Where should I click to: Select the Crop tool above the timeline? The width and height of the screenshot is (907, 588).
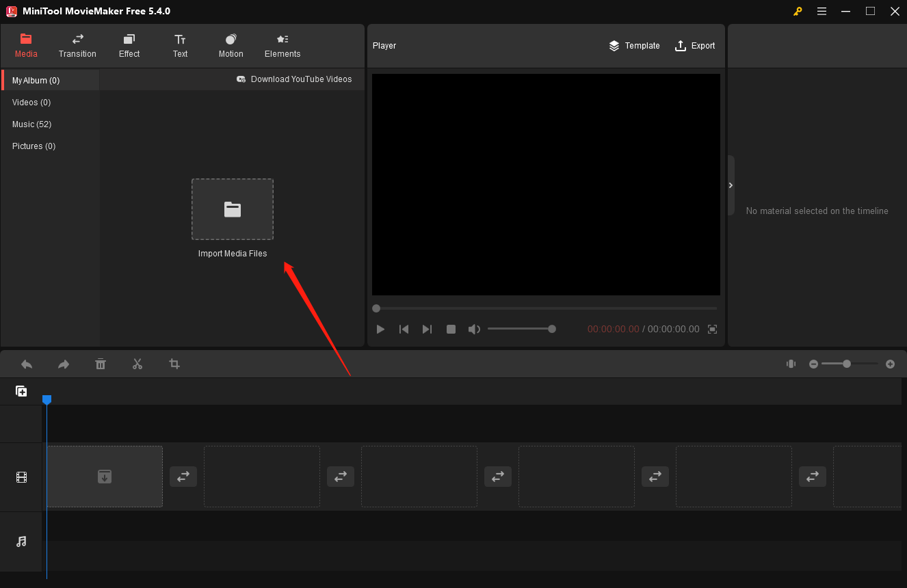[x=174, y=364]
